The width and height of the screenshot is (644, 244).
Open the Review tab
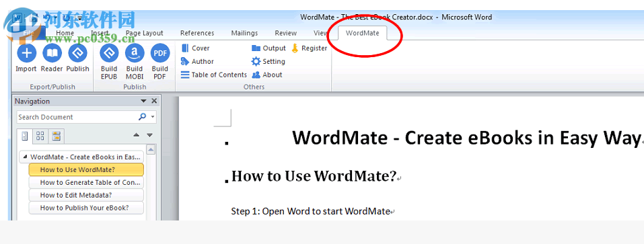point(285,33)
